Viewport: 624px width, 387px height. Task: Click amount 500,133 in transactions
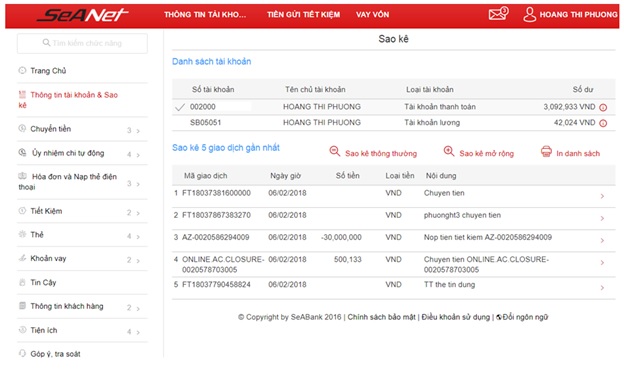[x=347, y=259]
